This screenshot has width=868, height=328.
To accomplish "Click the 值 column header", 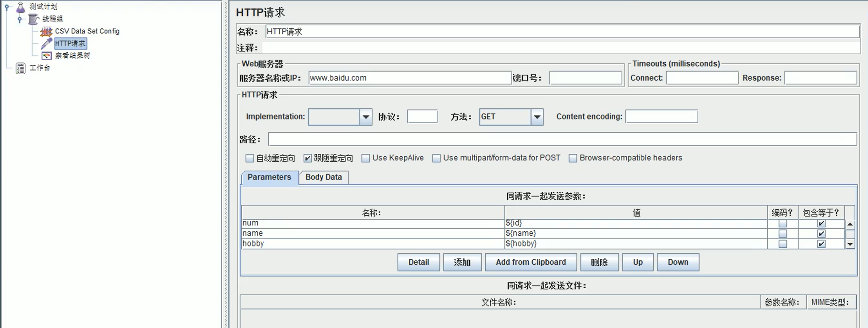I will pos(636,213).
